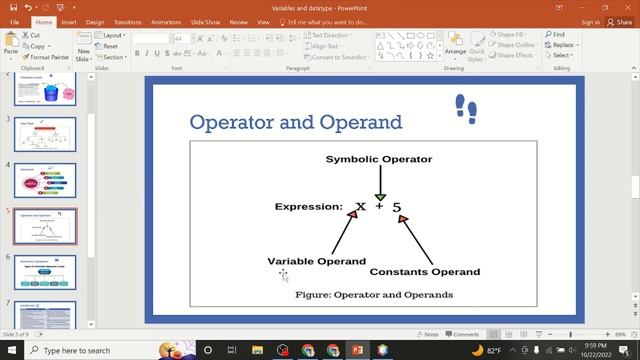This screenshot has height=360, width=640.
Task: Apply numbered list
Action: pos(252,39)
